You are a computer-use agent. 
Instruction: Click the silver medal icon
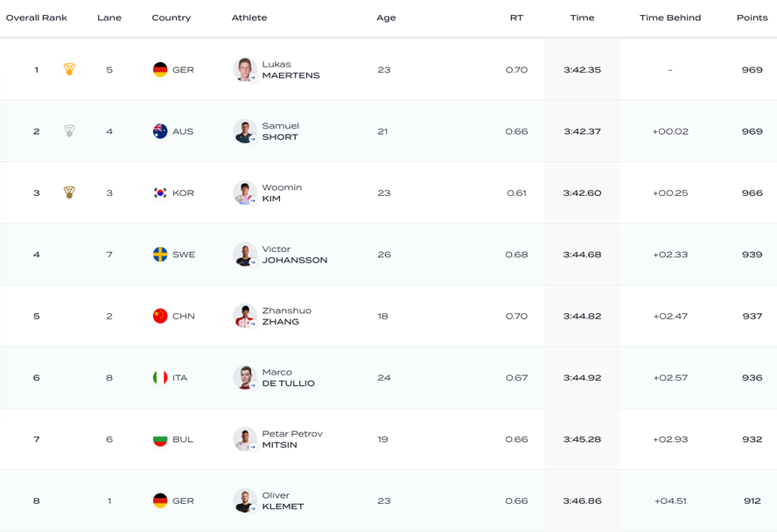point(69,131)
